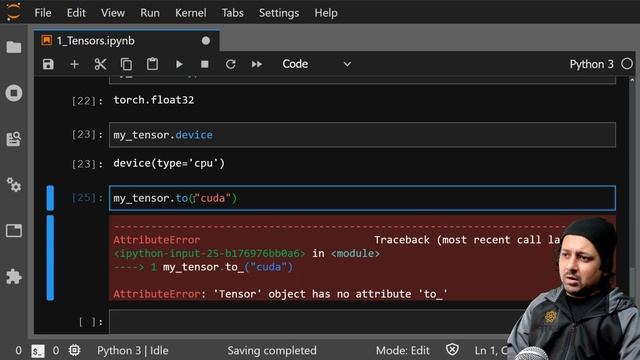Click the Mode: Edit status entry

point(402,351)
